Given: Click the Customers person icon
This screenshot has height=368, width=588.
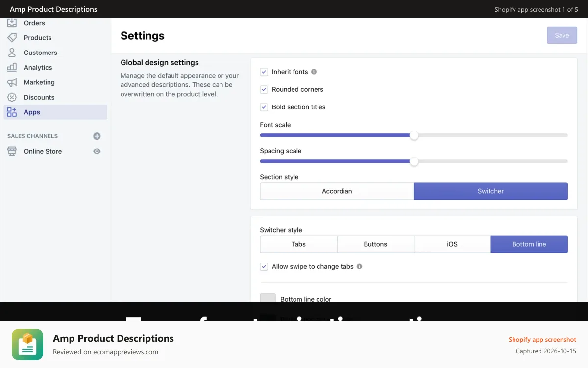Looking at the screenshot, I should (12, 53).
